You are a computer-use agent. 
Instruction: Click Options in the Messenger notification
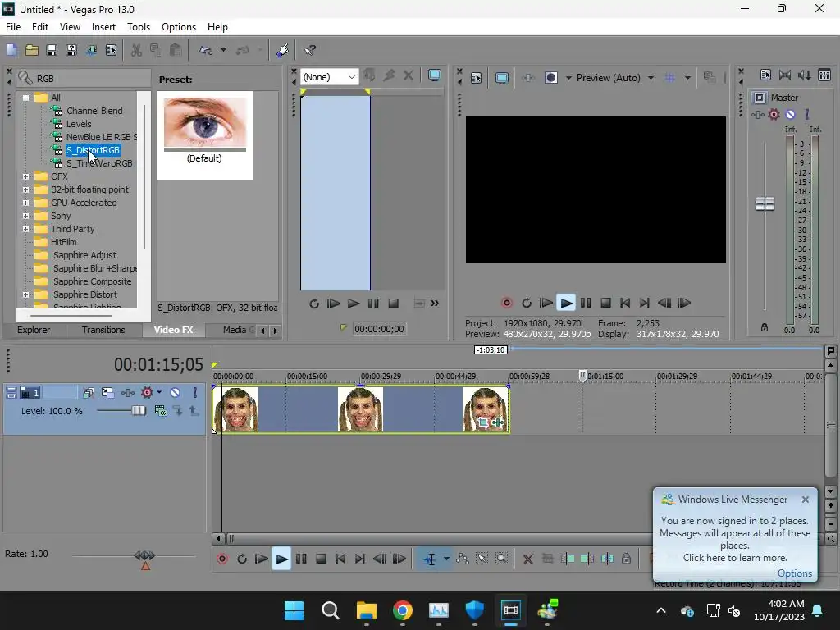click(x=794, y=573)
